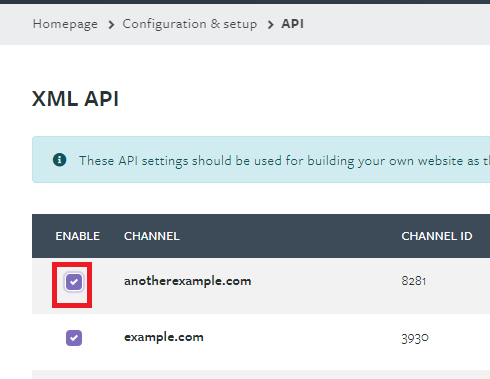Viewport: 490px width, 379px height.
Task: Click channel ID 8281
Action: tap(414, 281)
